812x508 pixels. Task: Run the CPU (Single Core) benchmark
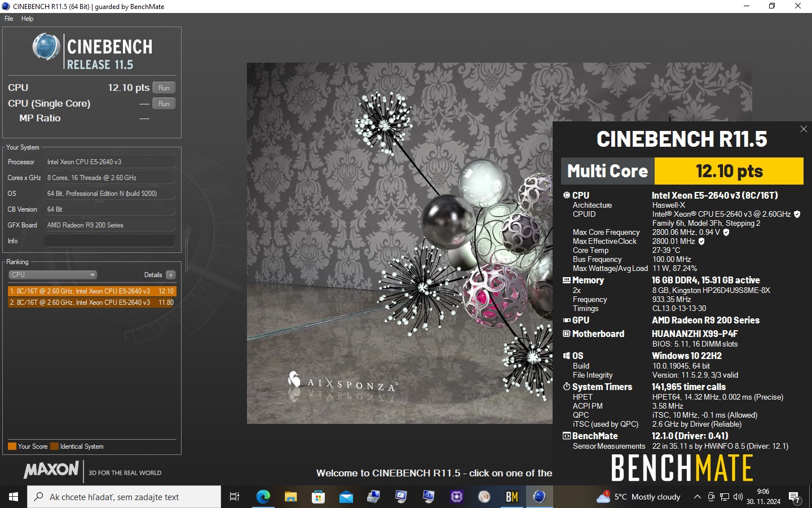[164, 103]
